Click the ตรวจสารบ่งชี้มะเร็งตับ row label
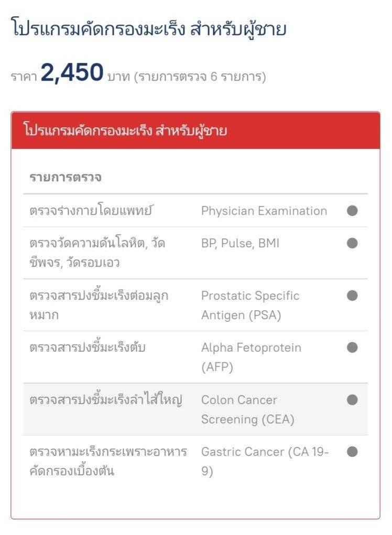This screenshot has height=535, width=392. 88,347
